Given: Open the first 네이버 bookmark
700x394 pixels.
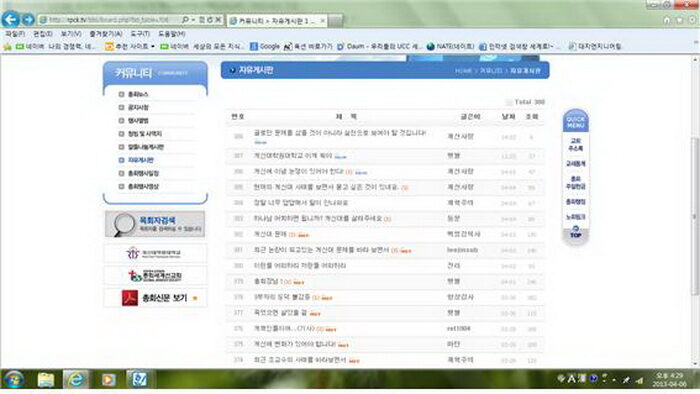Looking at the screenshot, I should coord(56,46).
